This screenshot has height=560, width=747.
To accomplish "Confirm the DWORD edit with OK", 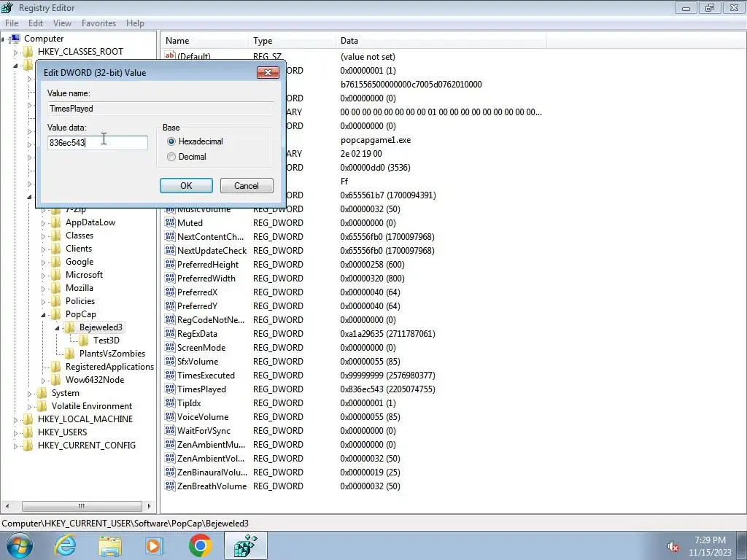I will 186,186.
